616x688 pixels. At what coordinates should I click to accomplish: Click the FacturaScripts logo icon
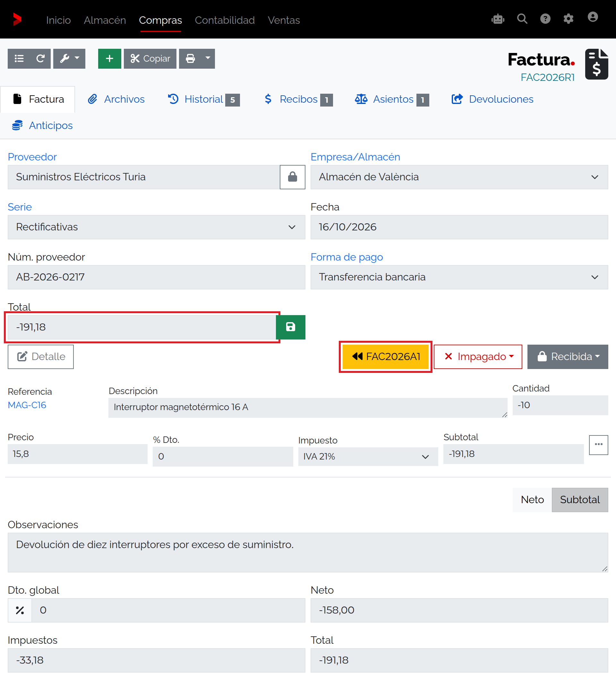(x=17, y=19)
